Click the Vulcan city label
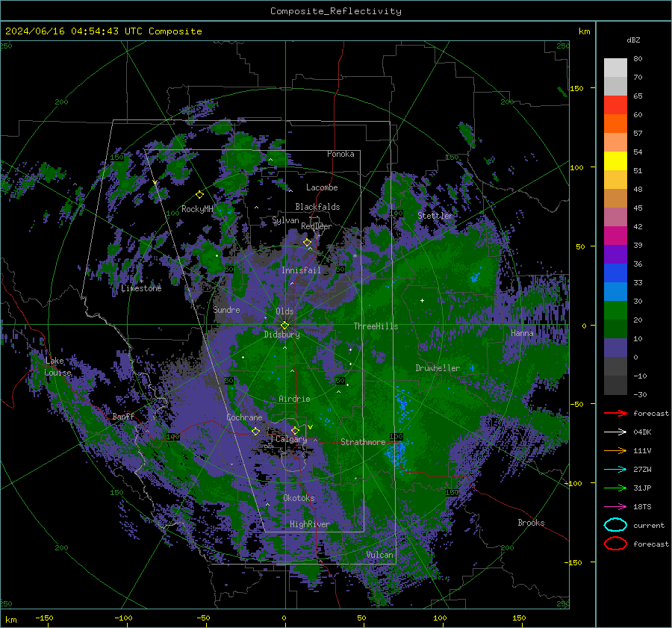 (380, 555)
